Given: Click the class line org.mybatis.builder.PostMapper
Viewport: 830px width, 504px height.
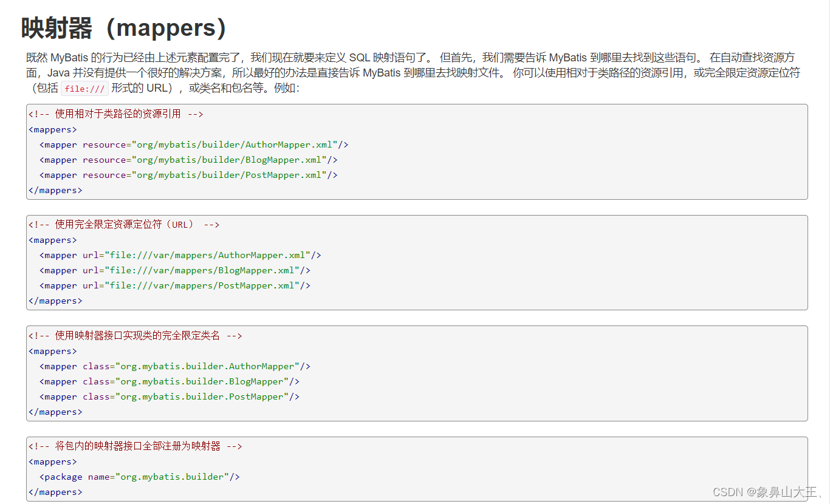Looking at the screenshot, I should (x=170, y=397).
